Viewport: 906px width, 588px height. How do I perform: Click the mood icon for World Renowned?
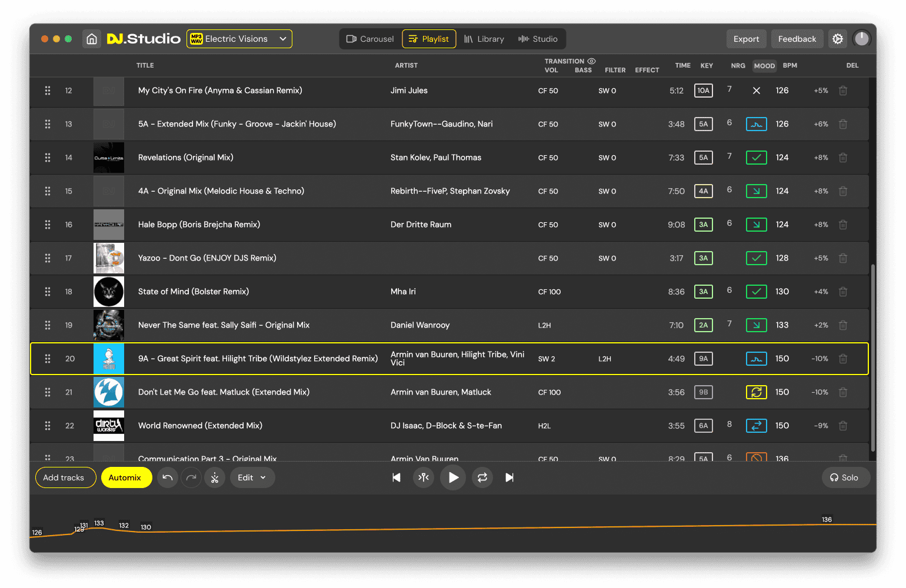(756, 426)
